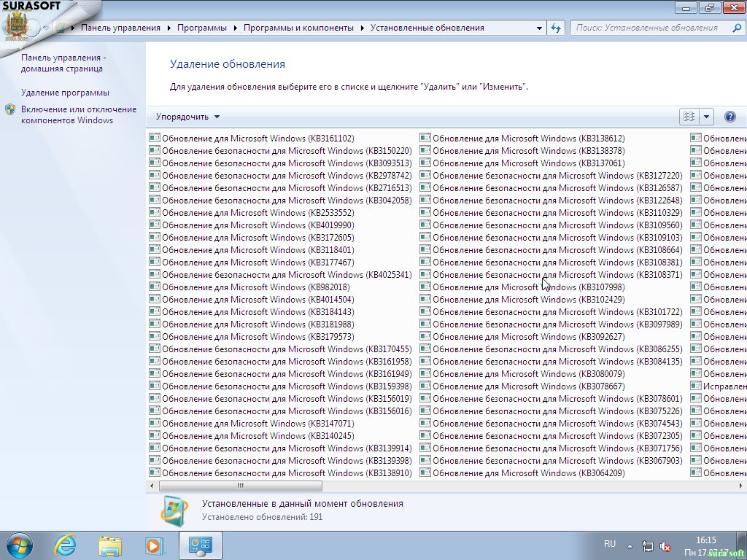Select update KB3078667
This screenshot has height=560, width=747.
tap(522, 386)
